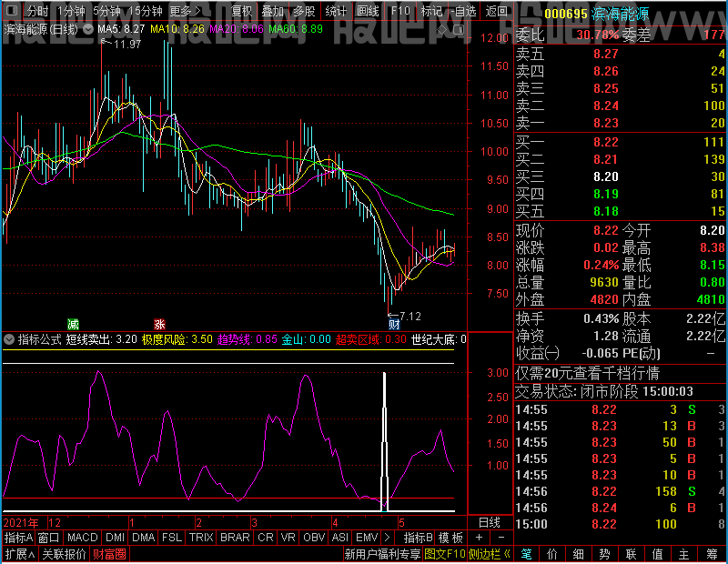Open the stock name dropdown arrow beside 滨海能源(日线)

88,29
